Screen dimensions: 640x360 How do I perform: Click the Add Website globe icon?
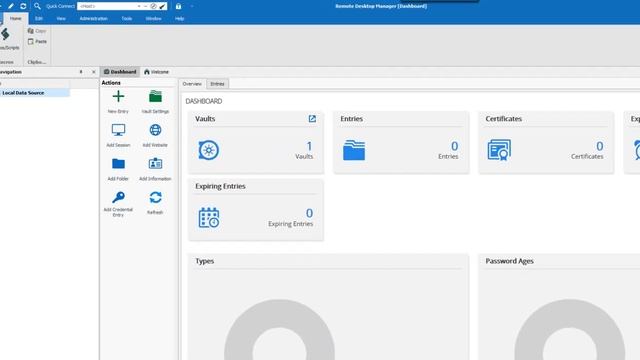click(x=155, y=130)
